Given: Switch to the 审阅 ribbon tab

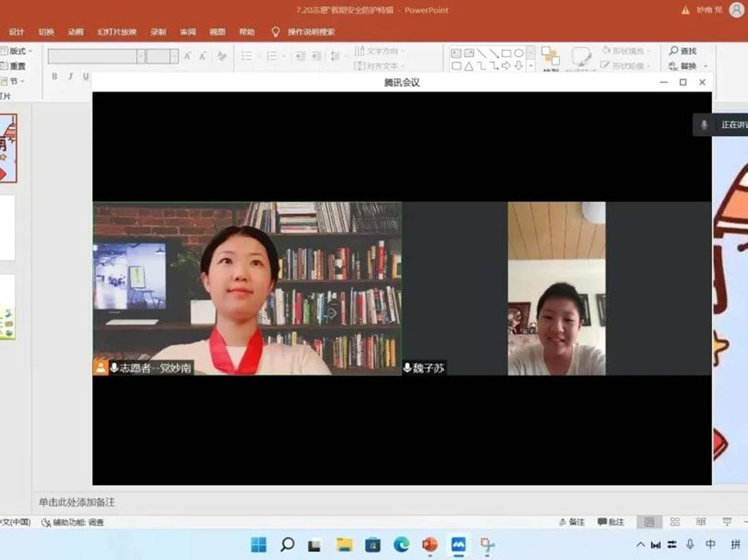Looking at the screenshot, I should click(x=188, y=32).
